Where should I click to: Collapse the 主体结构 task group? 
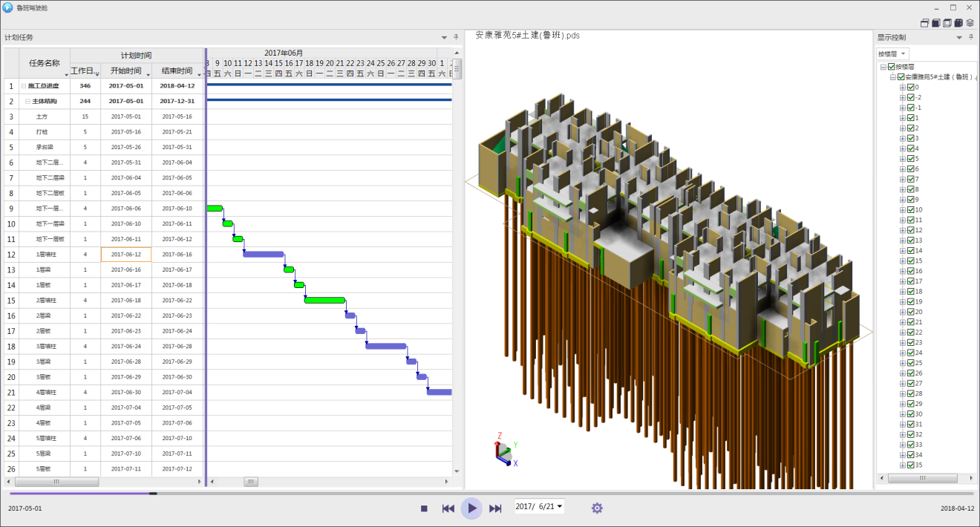[27, 101]
